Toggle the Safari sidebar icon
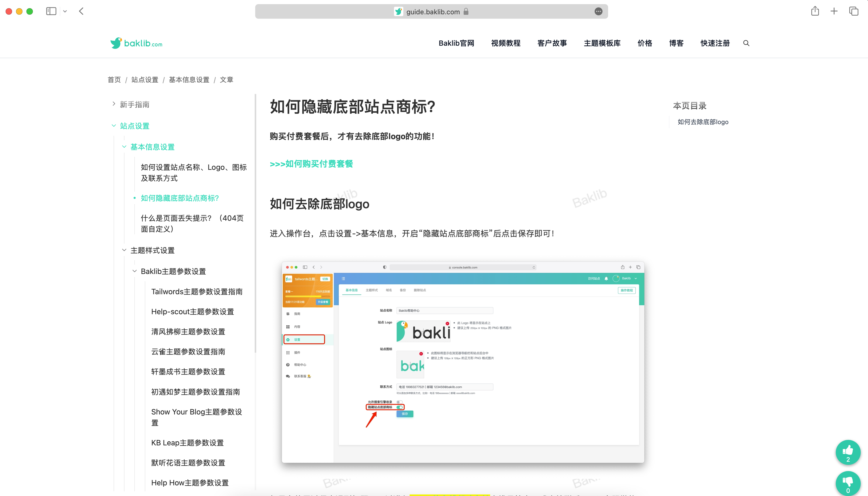Viewport: 868px width, 496px height. point(51,11)
